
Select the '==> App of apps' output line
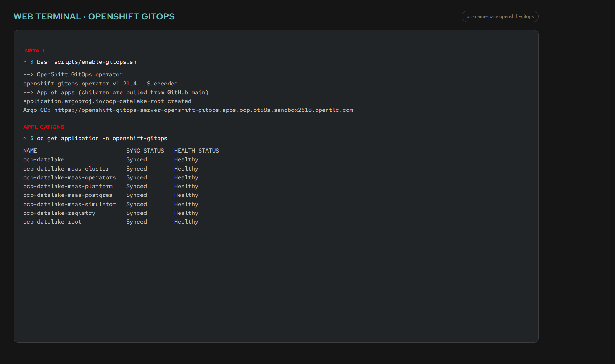(116, 92)
